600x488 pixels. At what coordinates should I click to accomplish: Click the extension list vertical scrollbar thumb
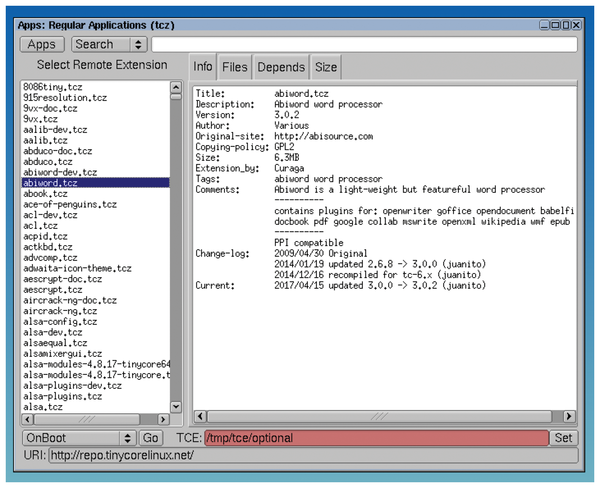(x=176, y=97)
